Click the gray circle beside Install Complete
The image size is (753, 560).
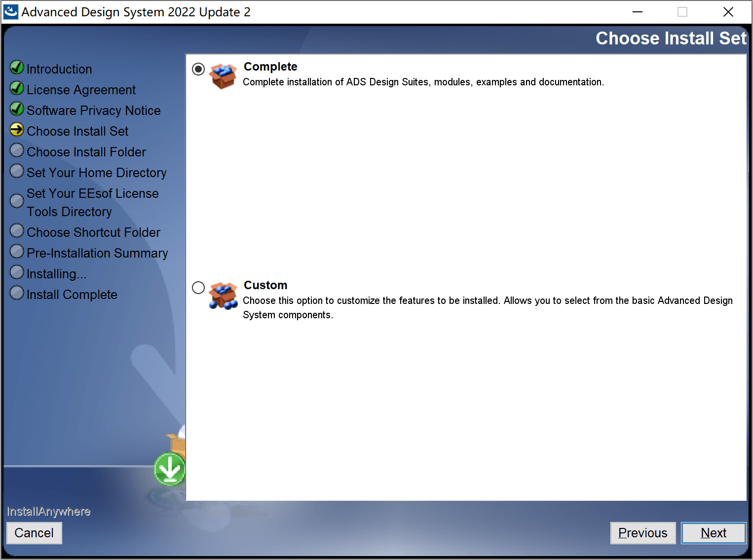[x=17, y=293]
